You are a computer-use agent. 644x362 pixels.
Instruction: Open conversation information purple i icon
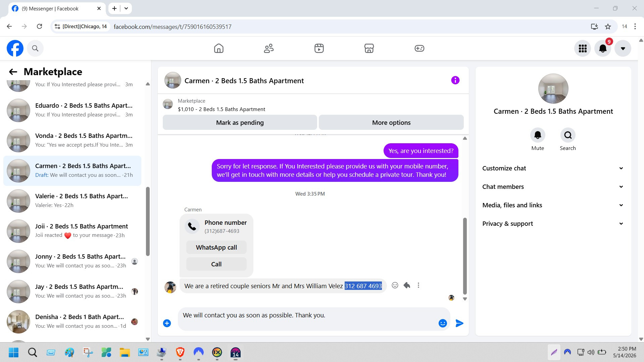[455, 80]
